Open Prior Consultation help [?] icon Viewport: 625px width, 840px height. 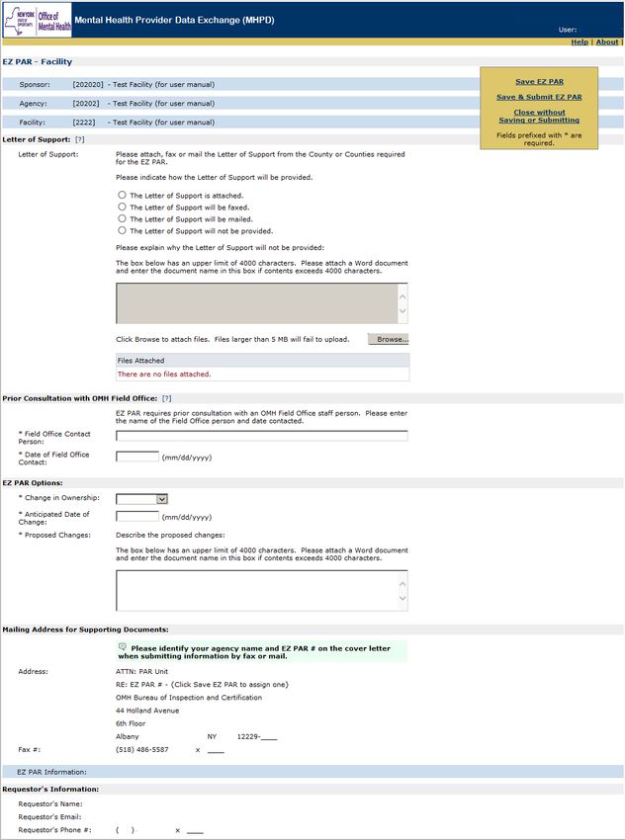coord(166,397)
